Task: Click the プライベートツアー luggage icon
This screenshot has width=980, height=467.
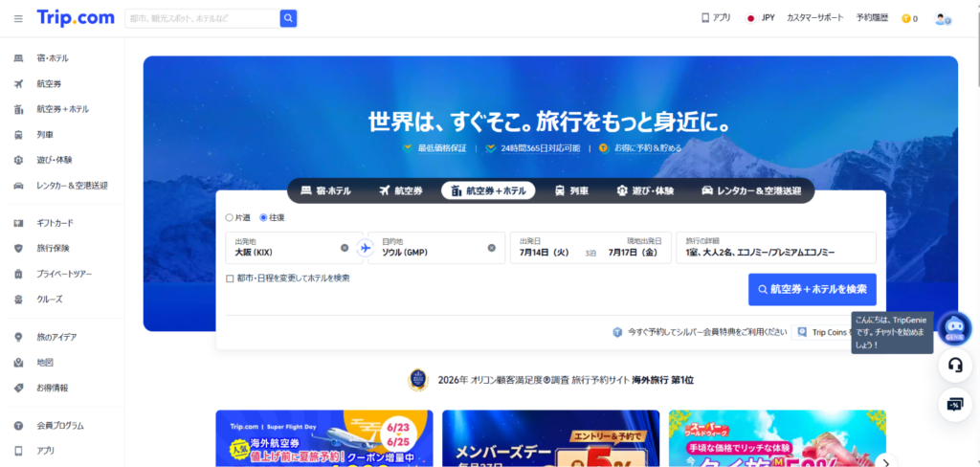Action: [19, 274]
